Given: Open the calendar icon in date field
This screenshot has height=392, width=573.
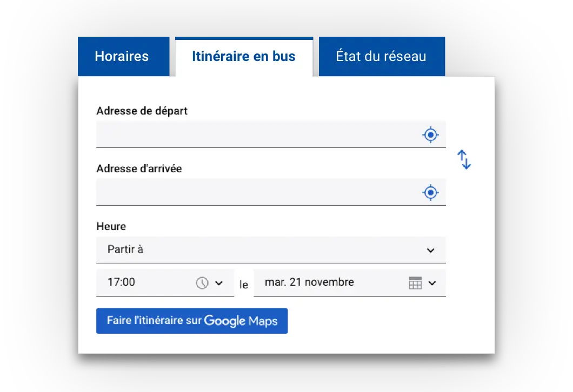Looking at the screenshot, I should pos(415,283).
